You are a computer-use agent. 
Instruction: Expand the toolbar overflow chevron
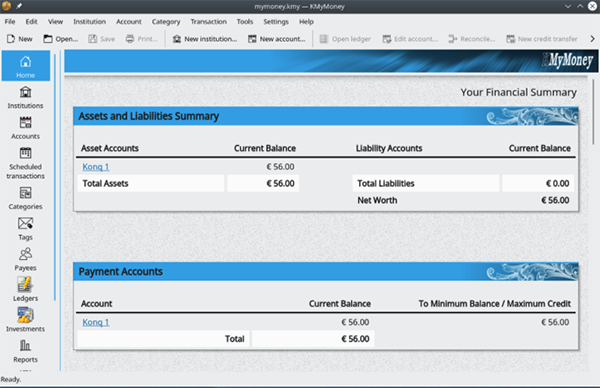coord(592,39)
